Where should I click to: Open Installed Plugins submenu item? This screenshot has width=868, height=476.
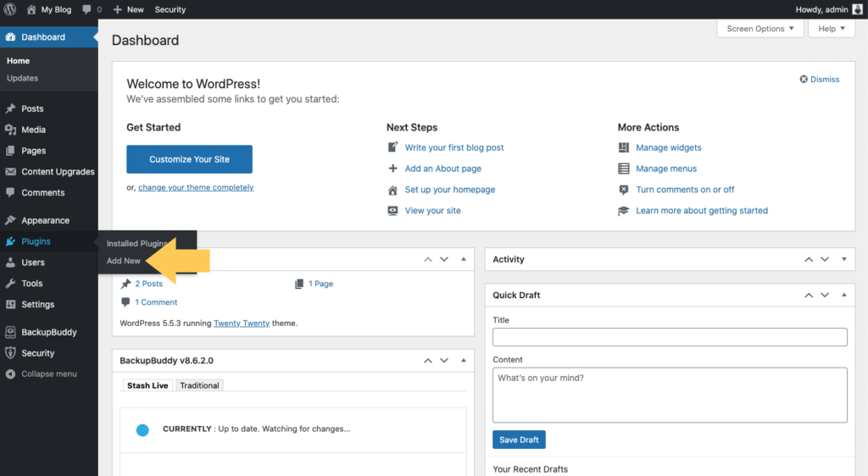click(137, 243)
